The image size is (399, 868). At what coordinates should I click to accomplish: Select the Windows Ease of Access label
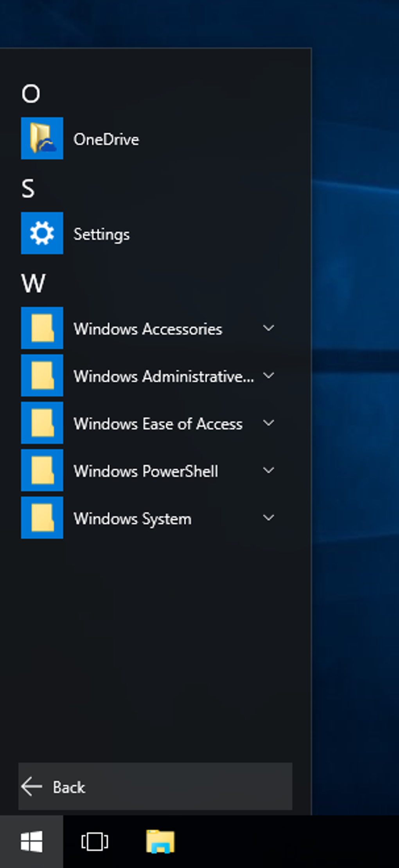[158, 424]
